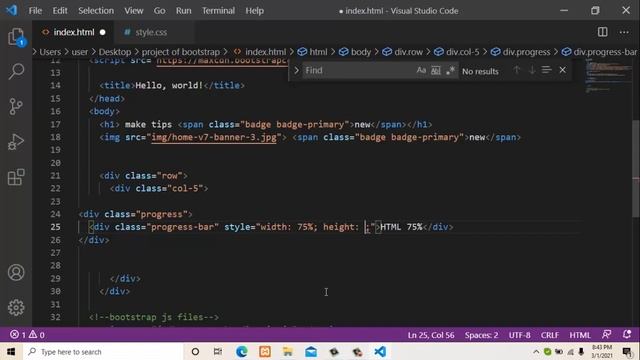Open the Run menu
Viewport: 640px width, 360px height.
pos(183,11)
